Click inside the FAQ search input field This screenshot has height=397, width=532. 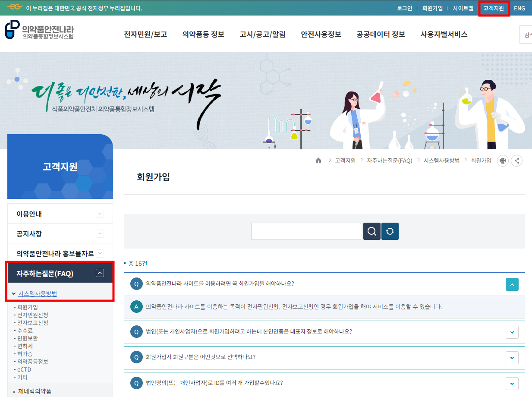click(306, 231)
